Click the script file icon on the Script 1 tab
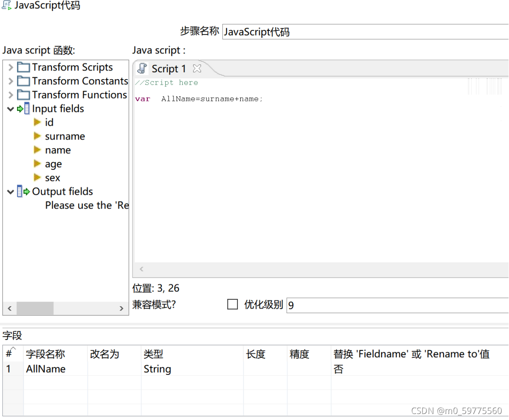The image size is (509, 420). [x=142, y=68]
